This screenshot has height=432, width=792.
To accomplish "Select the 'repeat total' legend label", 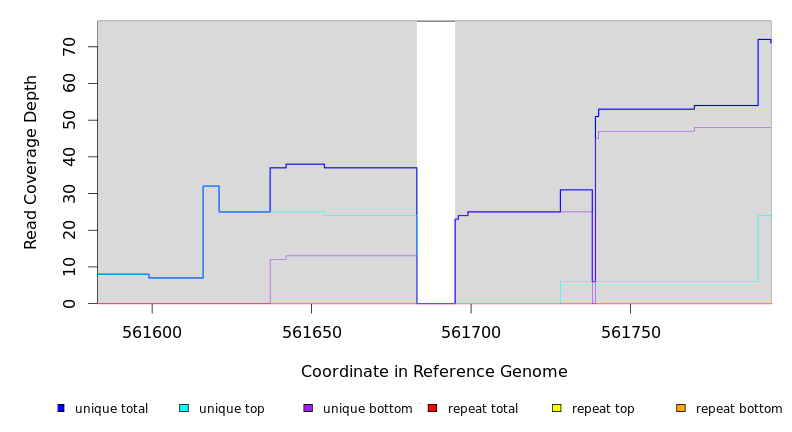I will (x=483, y=409).
